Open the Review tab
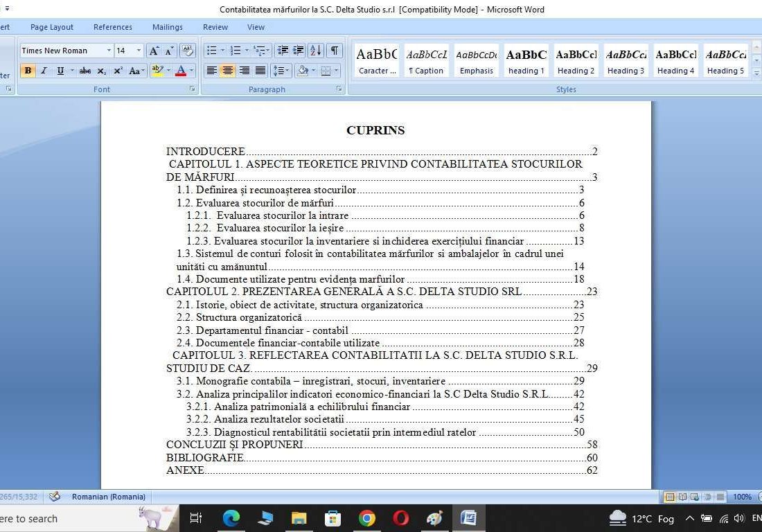Image resolution: width=762 pixels, height=532 pixels. 215,27
